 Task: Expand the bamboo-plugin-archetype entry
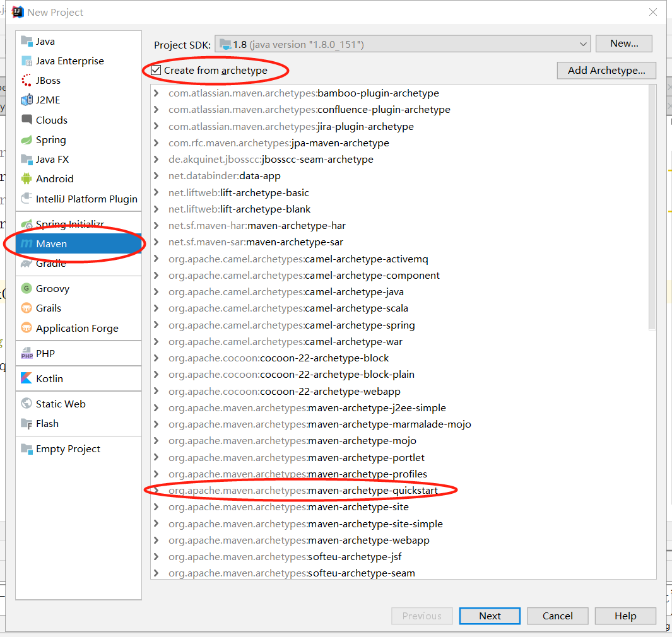coord(156,93)
